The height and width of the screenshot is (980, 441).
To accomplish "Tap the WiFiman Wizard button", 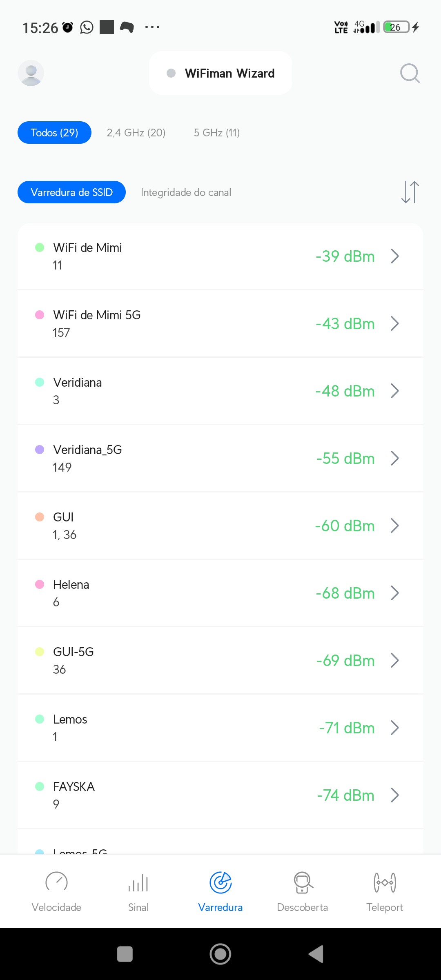I will coord(220,73).
